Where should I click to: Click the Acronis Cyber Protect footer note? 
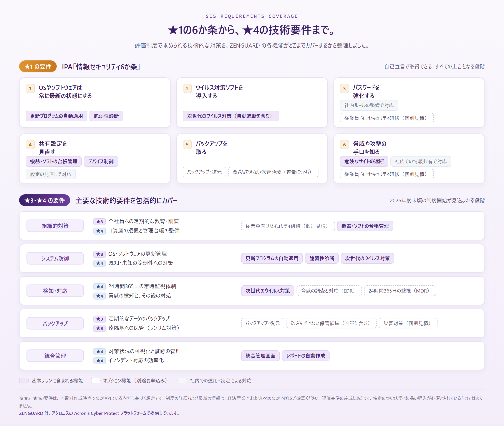100,413
